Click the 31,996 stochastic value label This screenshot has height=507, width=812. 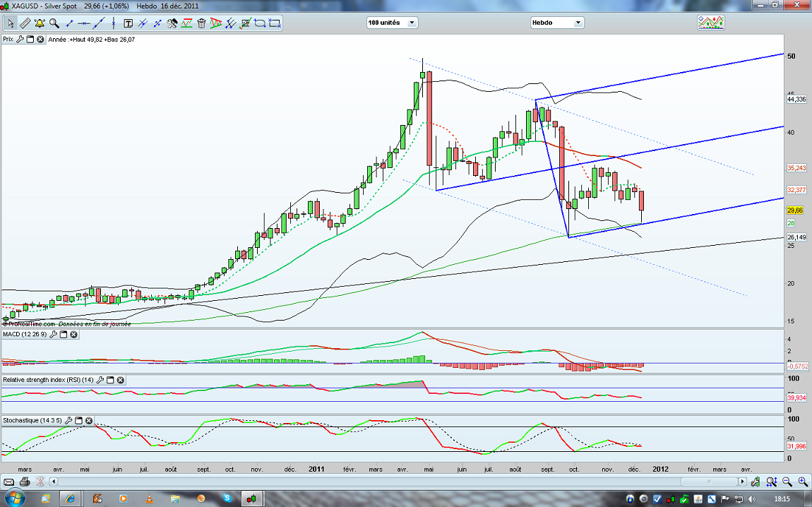(x=796, y=446)
